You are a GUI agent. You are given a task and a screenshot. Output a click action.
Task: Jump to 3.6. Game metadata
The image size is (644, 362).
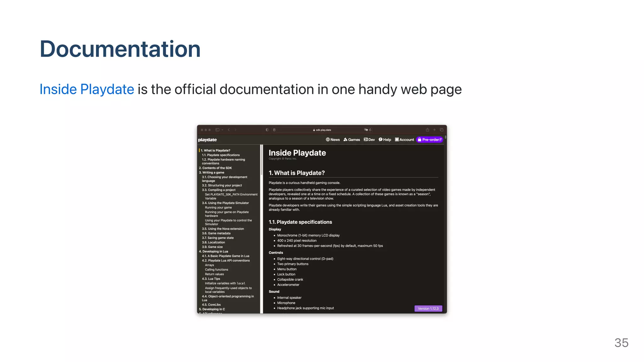pos(216,233)
